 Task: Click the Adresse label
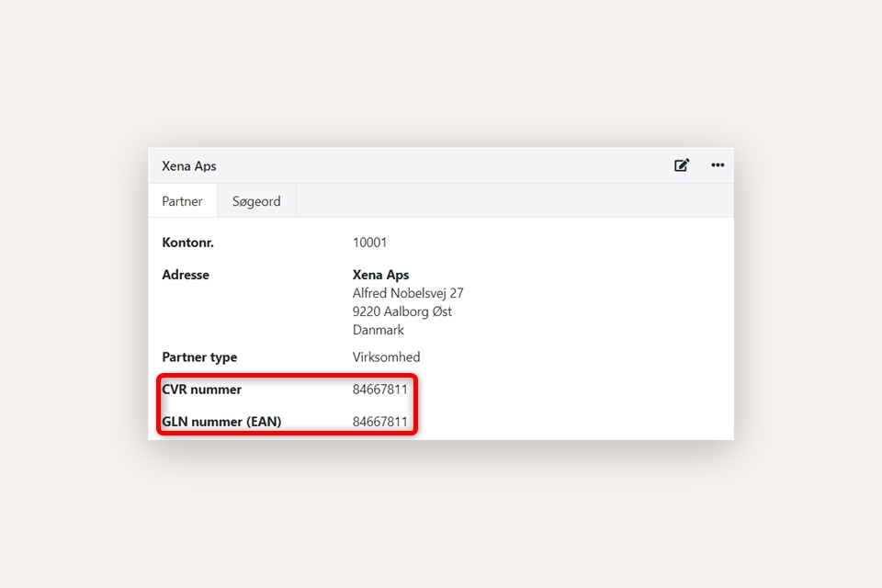tap(186, 275)
